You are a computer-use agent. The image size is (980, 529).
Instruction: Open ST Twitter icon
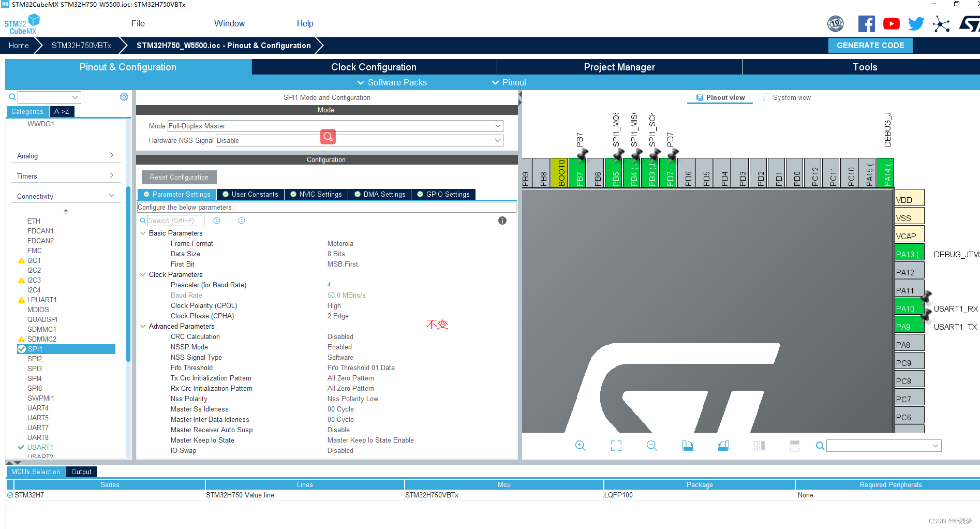point(916,24)
